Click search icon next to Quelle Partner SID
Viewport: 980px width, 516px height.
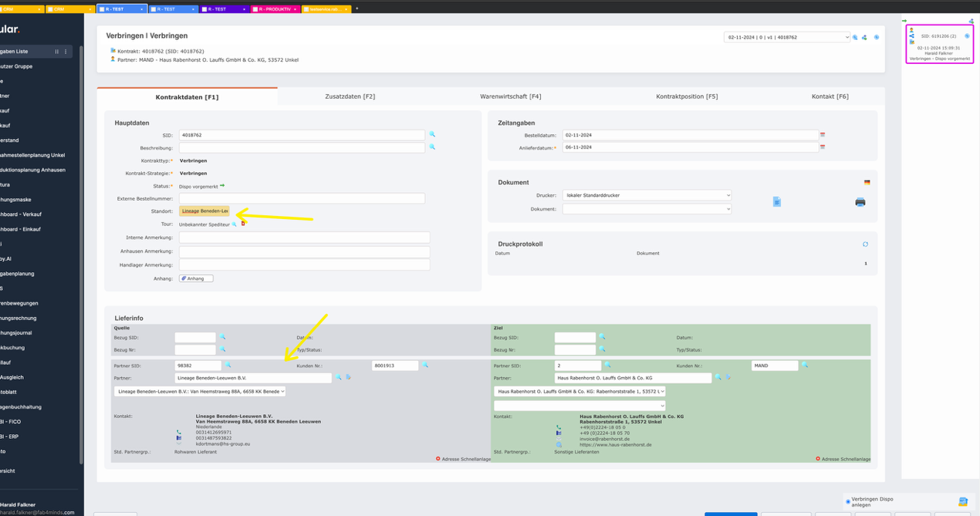[228, 366]
